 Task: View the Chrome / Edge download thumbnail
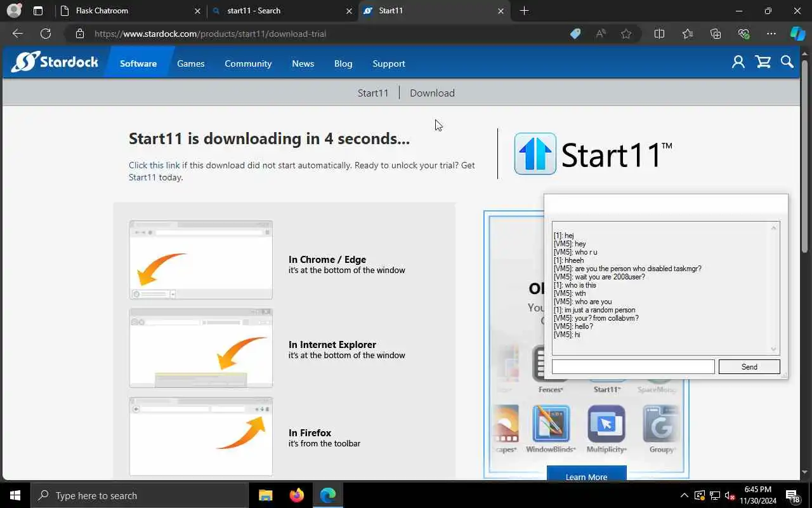pyautogui.click(x=201, y=260)
